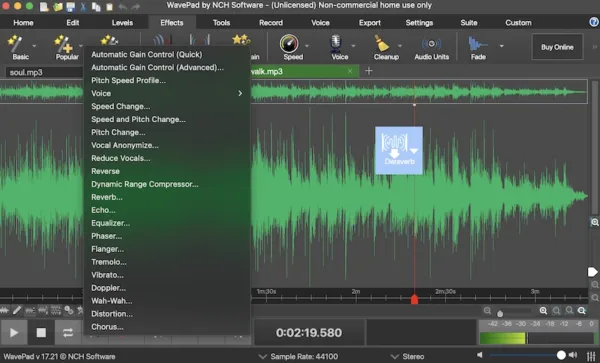Click the volume slider knob
The image size is (600, 363).
click(561, 355)
